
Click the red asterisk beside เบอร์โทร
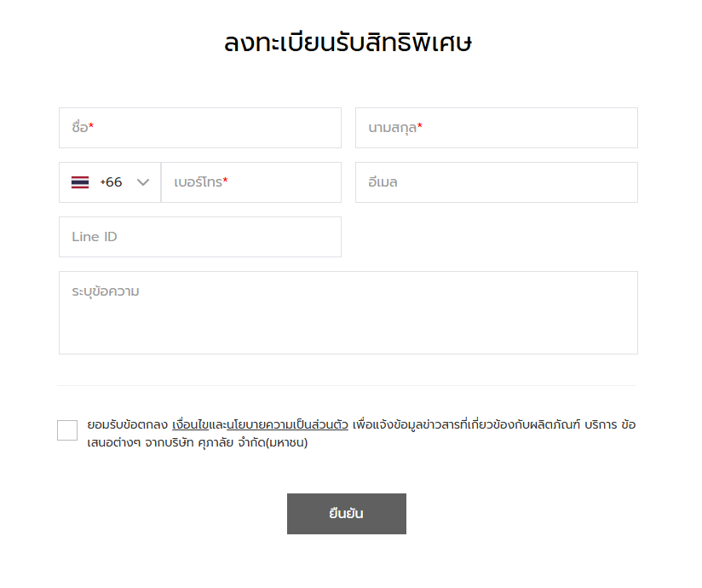226,182
